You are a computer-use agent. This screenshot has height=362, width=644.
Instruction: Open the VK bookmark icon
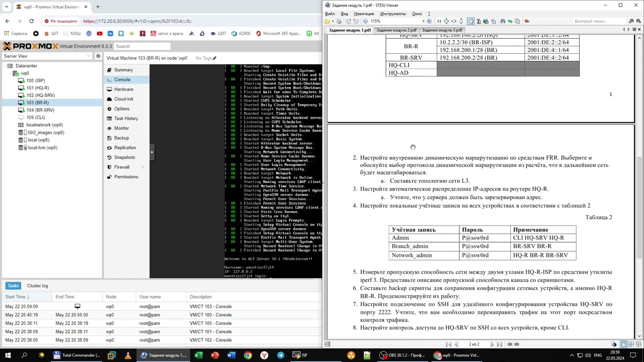click(110, 34)
